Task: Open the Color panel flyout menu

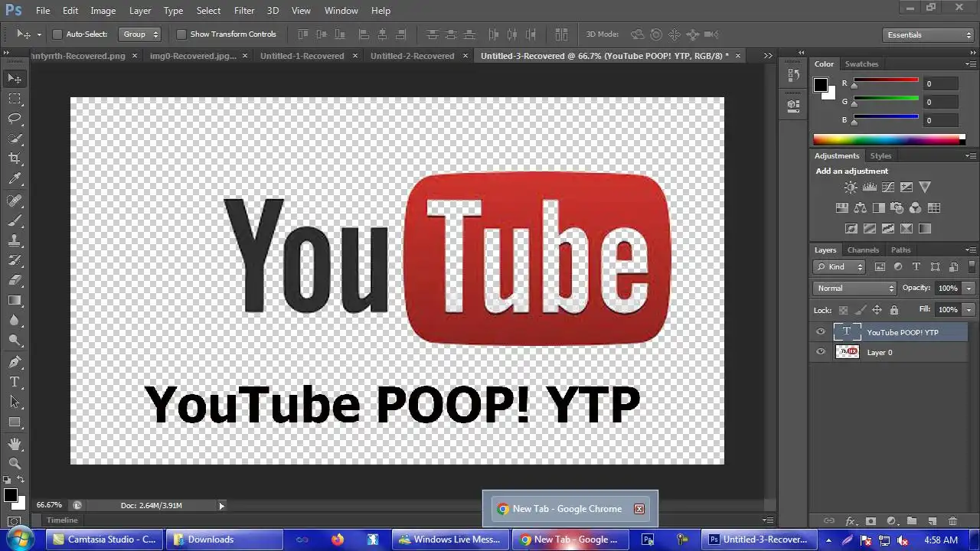Action: 971,64
